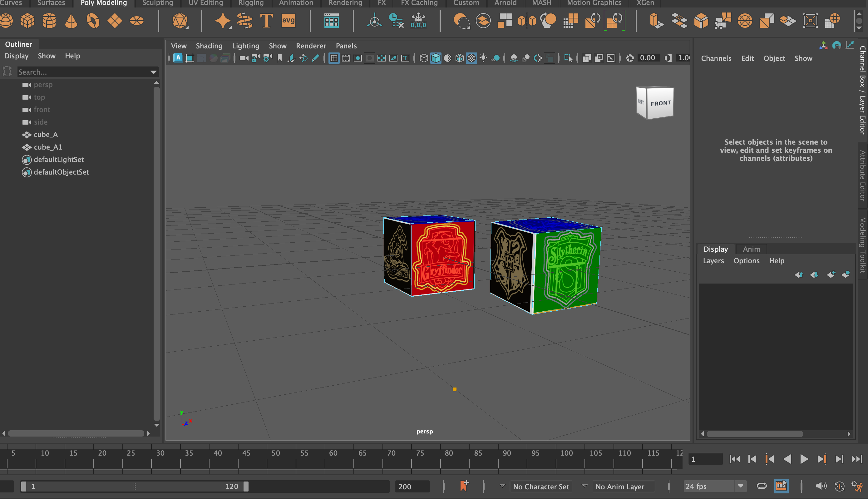868x499 pixels.
Task: Toggle playback looping
Action: [762, 486]
